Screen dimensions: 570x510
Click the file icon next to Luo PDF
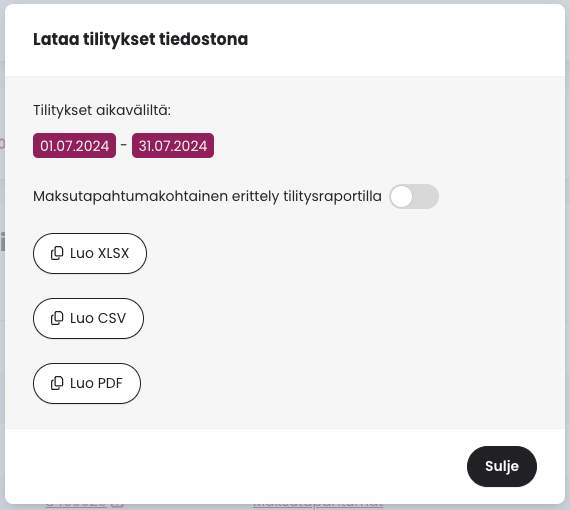point(57,383)
